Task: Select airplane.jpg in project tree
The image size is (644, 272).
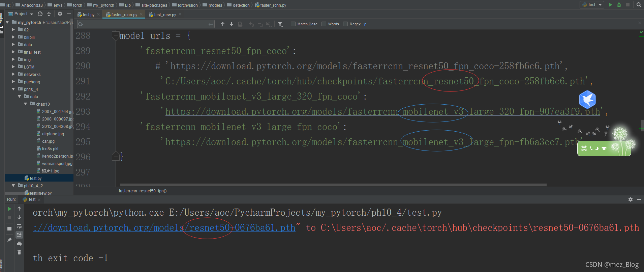Action: [x=53, y=134]
